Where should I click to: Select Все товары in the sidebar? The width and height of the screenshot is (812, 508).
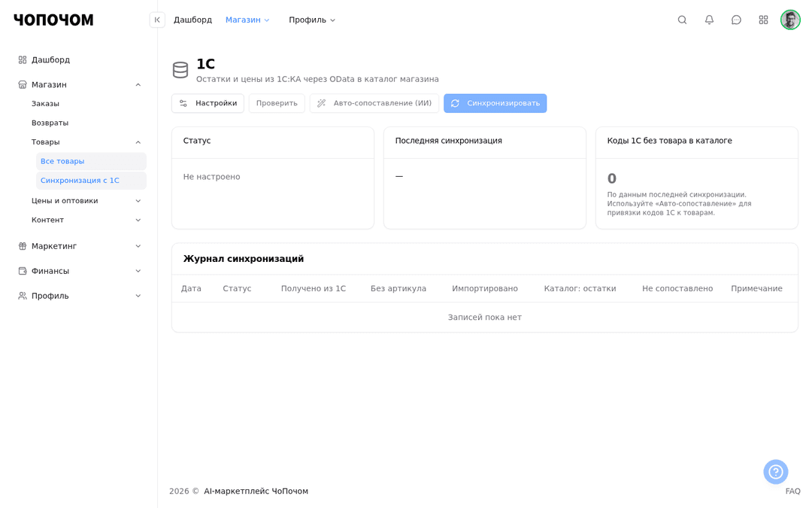pyautogui.click(x=91, y=161)
